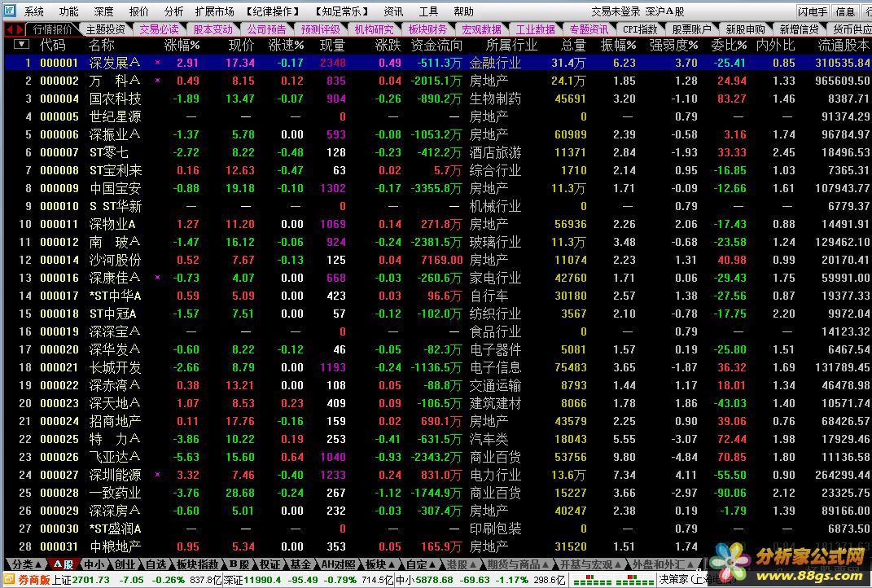The width and height of the screenshot is (872, 588).
Task: Select the A股 bottom tab
Action: point(64,564)
